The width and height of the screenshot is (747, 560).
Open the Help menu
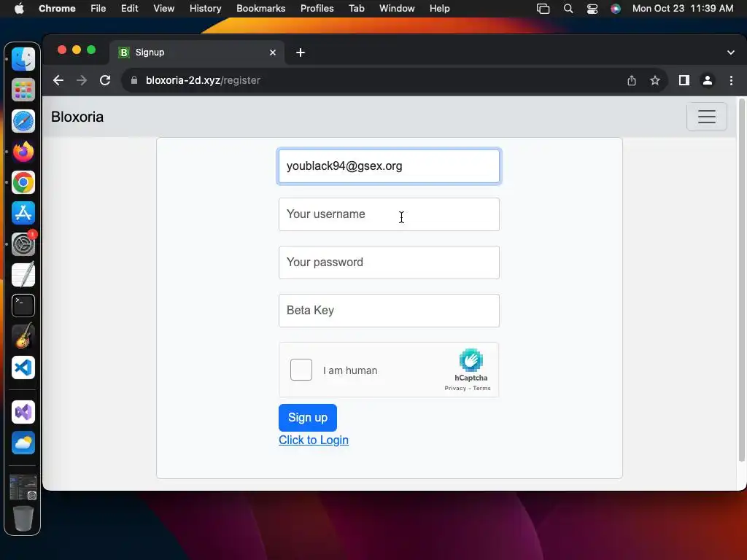pyautogui.click(x=439, y=9)
